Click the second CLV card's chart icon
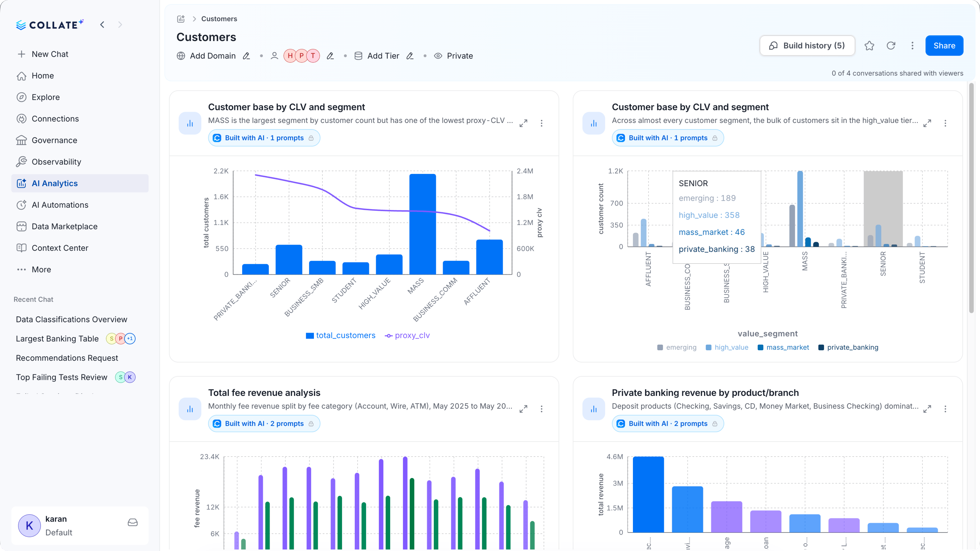Viewport: 980px width, 551px height. pos(593,123)
